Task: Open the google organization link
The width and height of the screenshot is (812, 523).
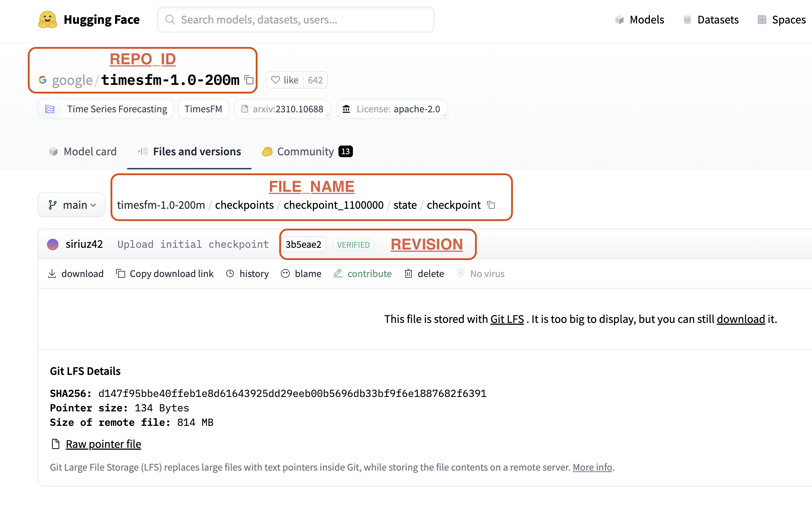Action: [72, 80]
